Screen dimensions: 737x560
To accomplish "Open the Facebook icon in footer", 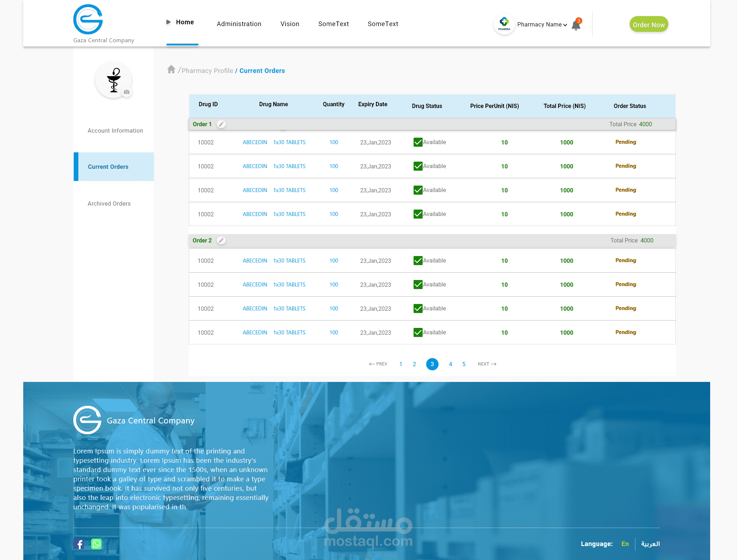I will pos(79,544).
